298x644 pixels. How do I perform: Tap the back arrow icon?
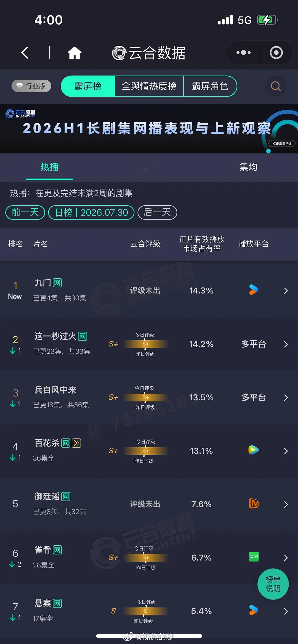click(25, 53)
